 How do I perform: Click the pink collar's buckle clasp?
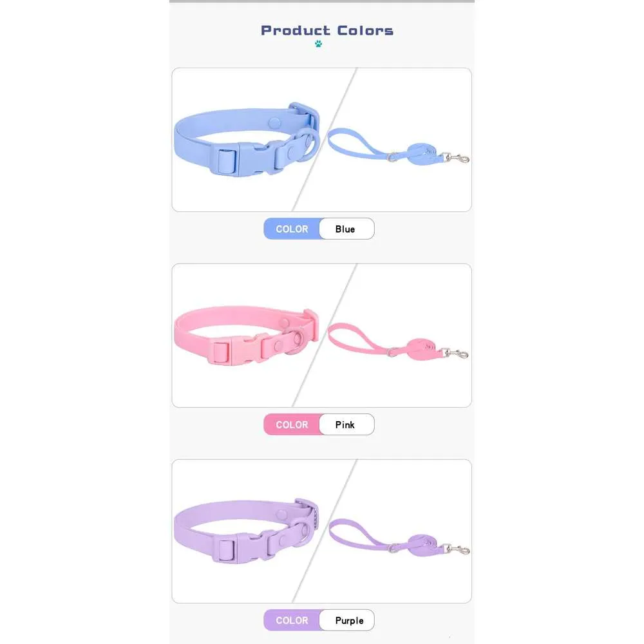(238, 349)
